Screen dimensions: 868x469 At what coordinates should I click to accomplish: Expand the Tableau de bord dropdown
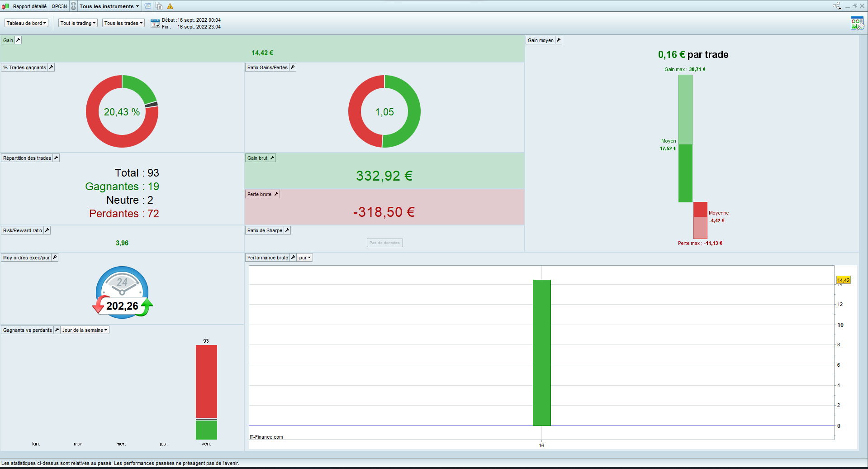[26, 23]
